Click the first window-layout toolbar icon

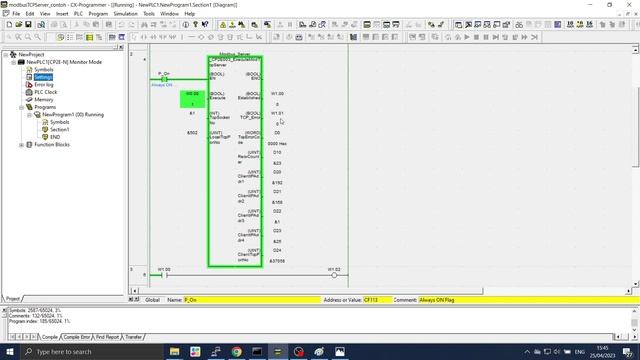tap(458, 24)
